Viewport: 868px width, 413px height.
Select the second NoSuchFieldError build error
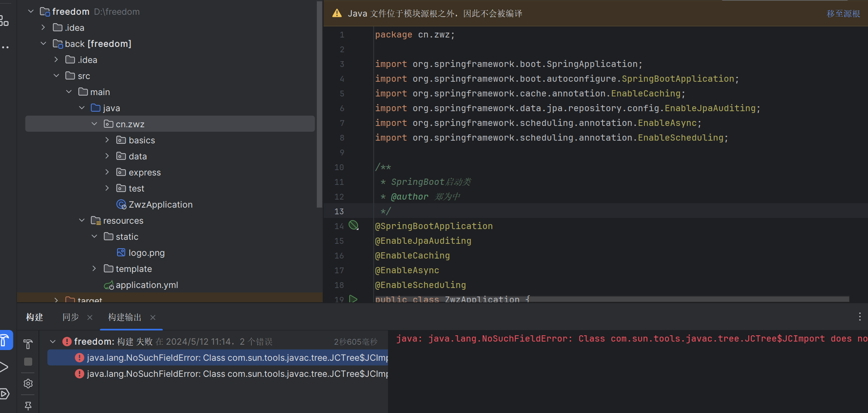point(232,374)
